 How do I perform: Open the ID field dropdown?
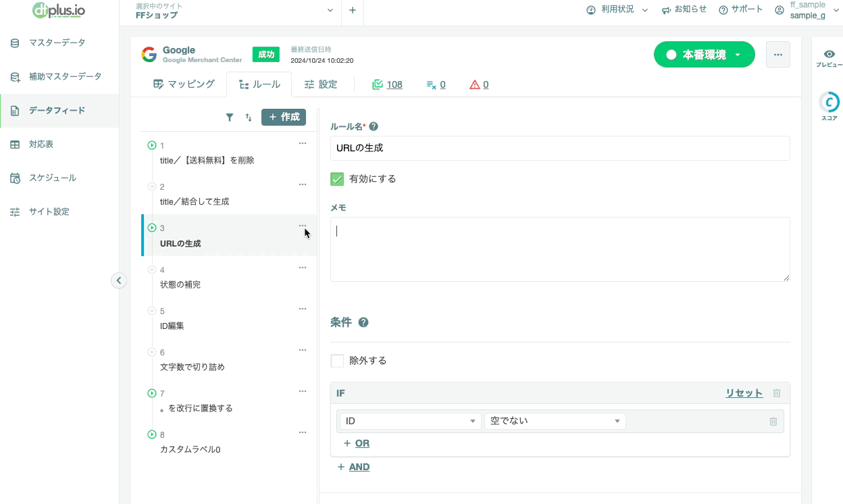(x=411, y=421)
